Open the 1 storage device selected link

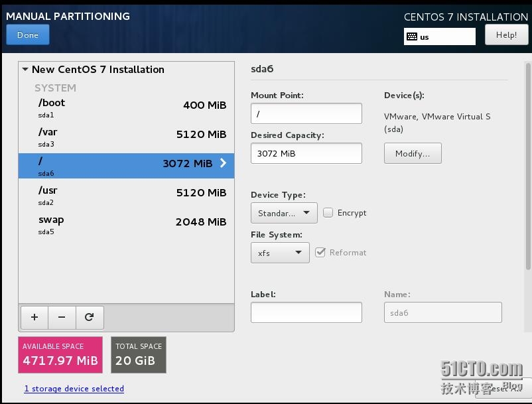tap(74, 388)
